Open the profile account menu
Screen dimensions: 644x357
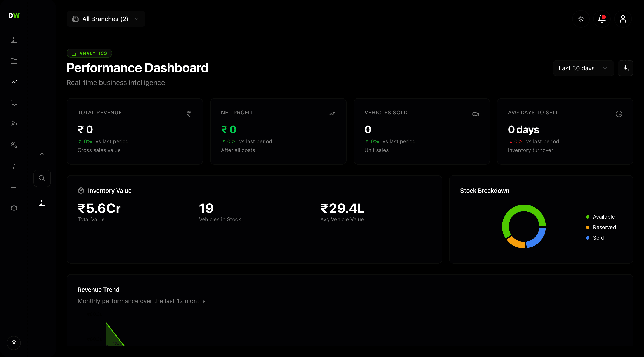(x=623, y=19)
